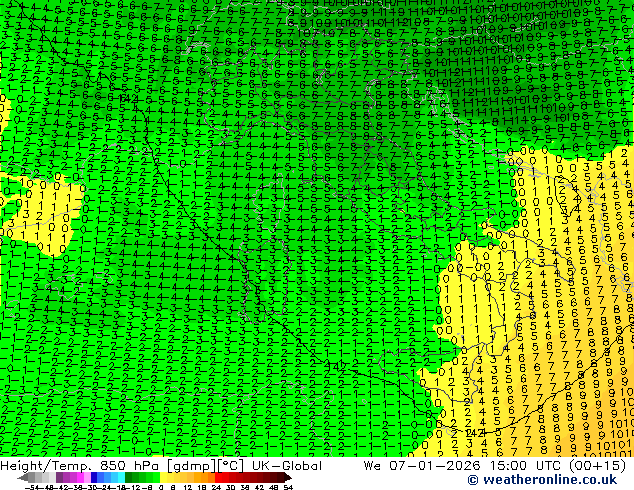
Task: Click the '15:00 UTC' time text
Action: [526, 466]
